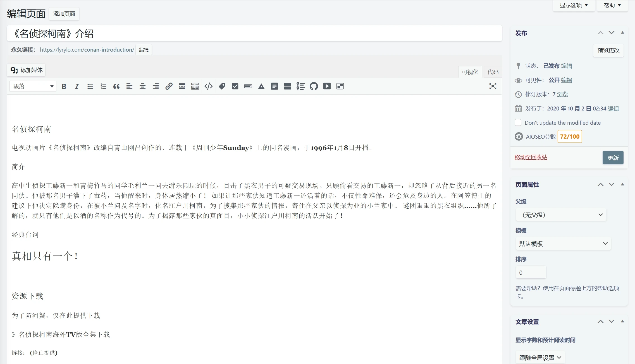The image size is (635, 364).
Task: Toggle the keyboard-style toolbar toggle icon
Action: (195, 86)
